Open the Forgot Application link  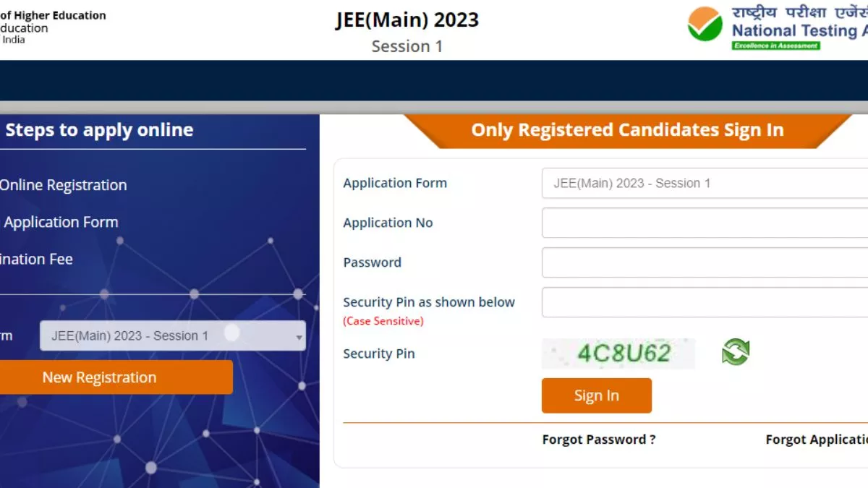pyautogui.click(x=817, y=440)
